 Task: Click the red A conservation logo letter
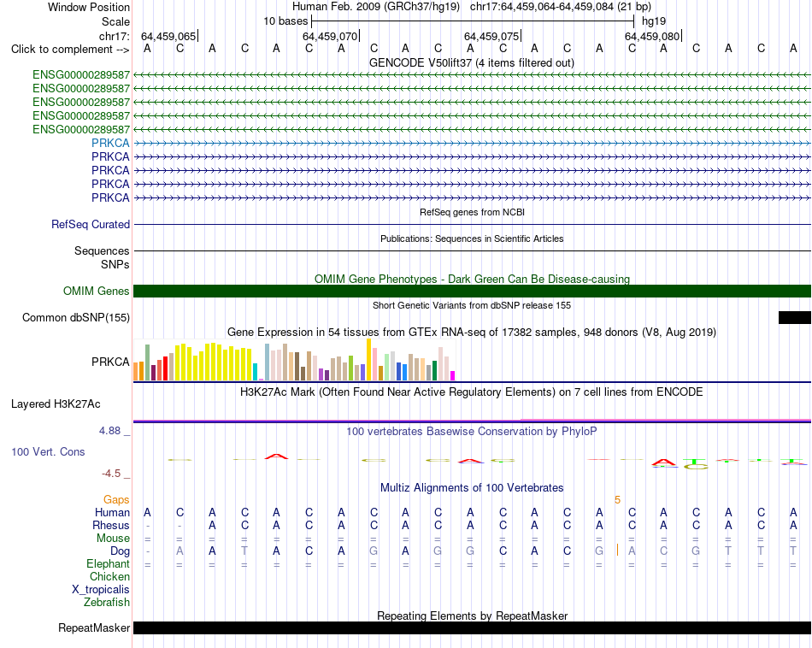coord(276,457)
